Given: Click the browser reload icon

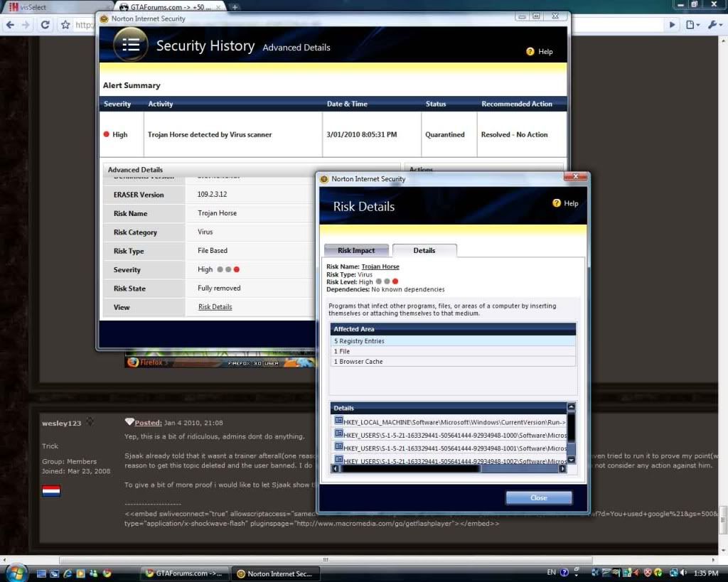Looking at the screenshot, I should click(x=45, y=25).
